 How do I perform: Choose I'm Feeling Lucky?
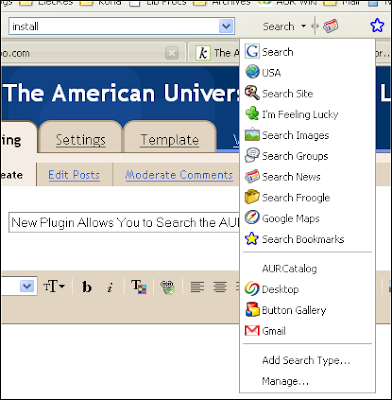(x=307, y=114)
